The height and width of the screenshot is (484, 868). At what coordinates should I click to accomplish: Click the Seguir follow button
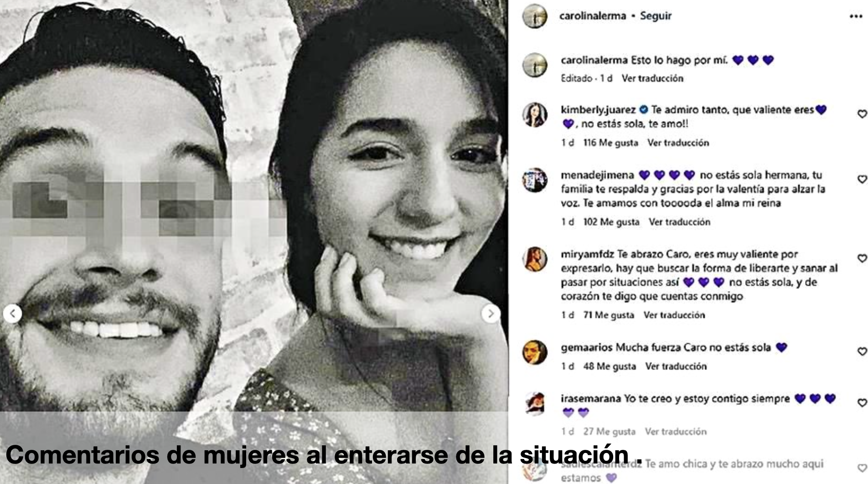tap(656, 16)
